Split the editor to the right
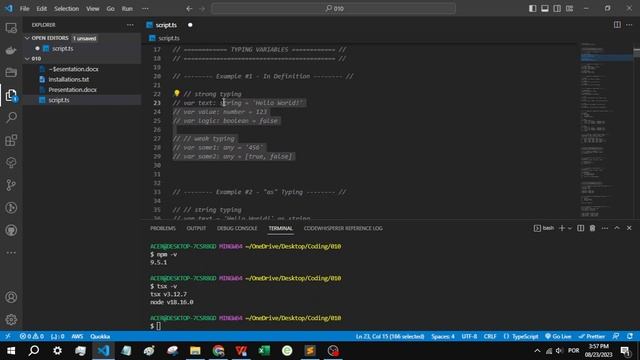This screenshot has width=640, height=360. point(617,25)
